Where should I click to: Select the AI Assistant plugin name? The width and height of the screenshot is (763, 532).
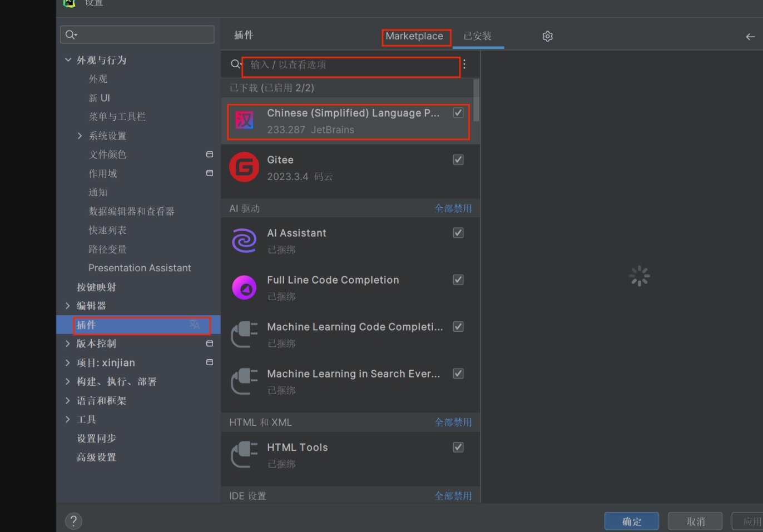[297, 233]
